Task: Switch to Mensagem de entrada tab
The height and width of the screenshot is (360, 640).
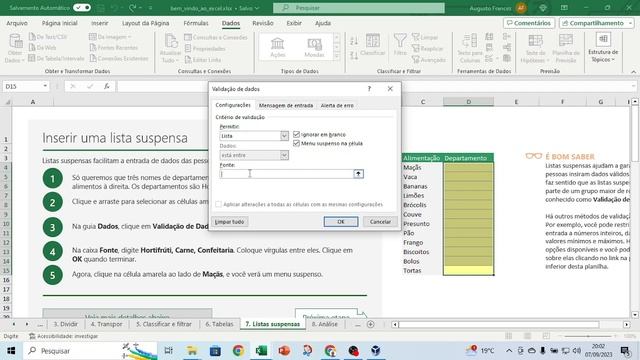Action: click(x=286, y=105)
